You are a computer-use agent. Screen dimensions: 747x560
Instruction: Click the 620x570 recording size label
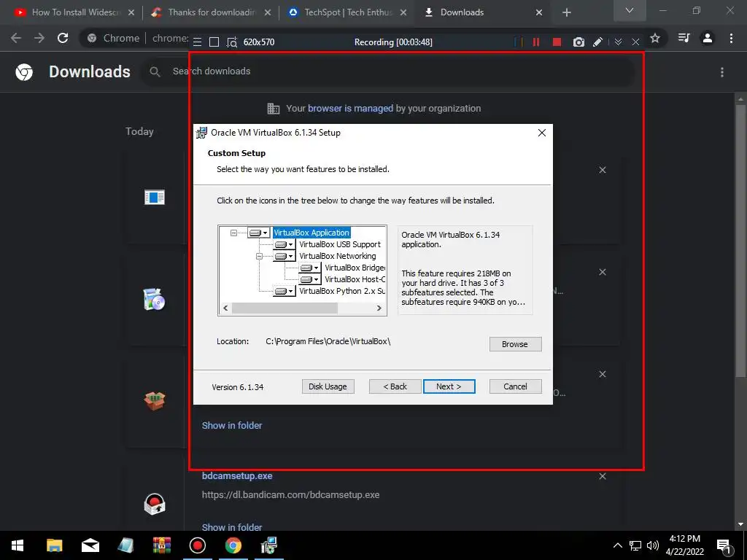259,42
